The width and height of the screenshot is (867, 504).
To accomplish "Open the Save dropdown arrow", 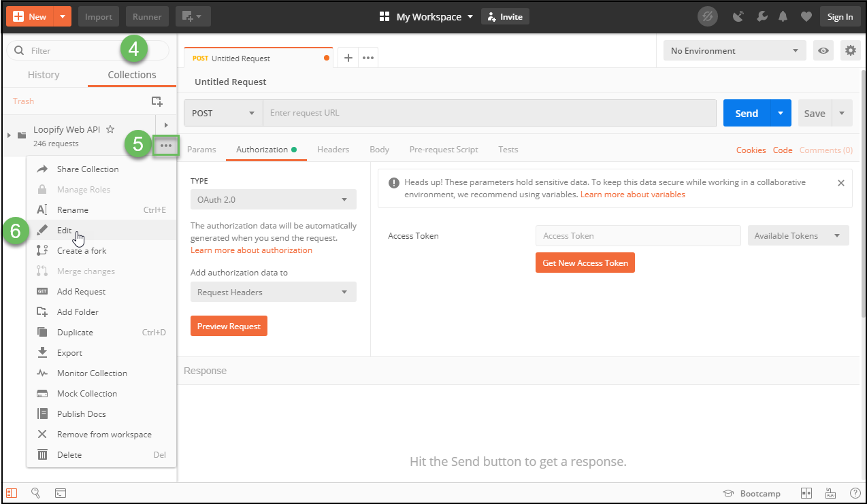I will [x=842, y=113].
